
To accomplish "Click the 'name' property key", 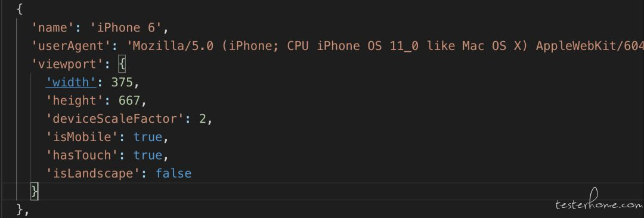I will point(53,28).
